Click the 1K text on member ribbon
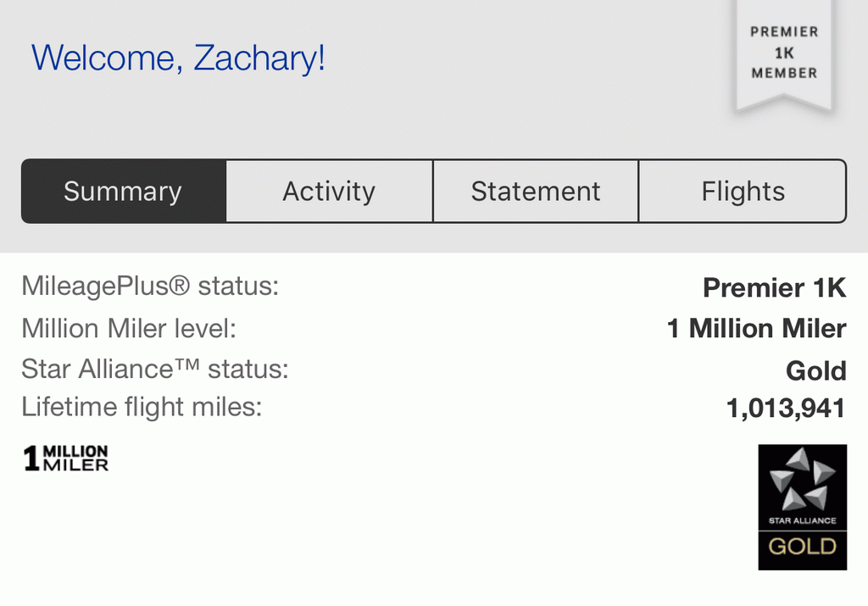The image size is (868, 606). (x=784, y=53)
